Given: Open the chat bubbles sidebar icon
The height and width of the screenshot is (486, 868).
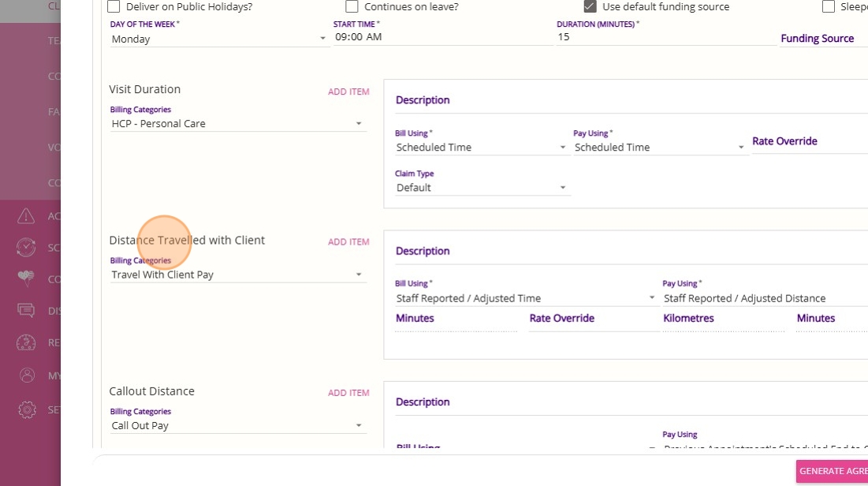Looking at the screenshot, I should 26,310.
